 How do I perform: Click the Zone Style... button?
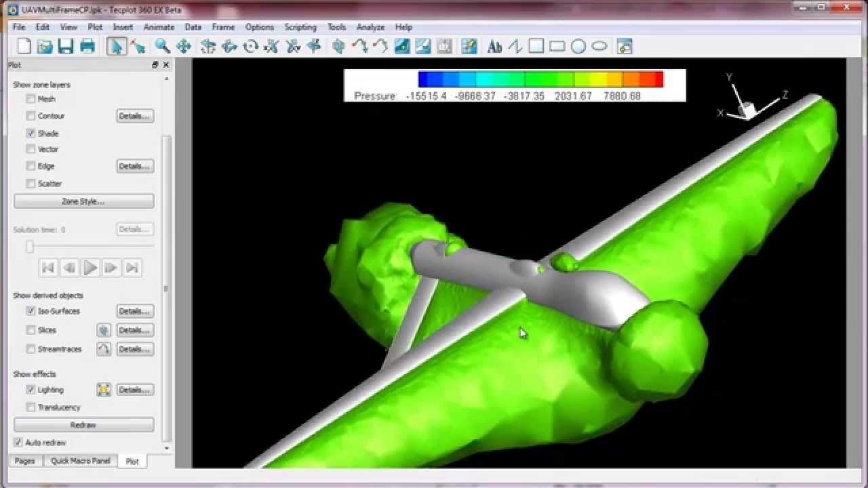coord(83,201)
